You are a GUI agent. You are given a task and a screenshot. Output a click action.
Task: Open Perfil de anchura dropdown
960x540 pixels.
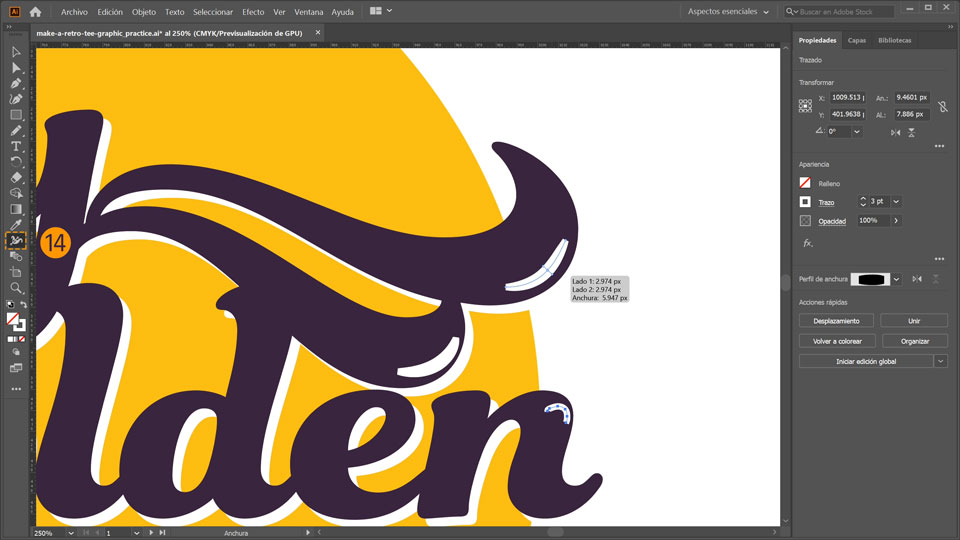[896, 279]
